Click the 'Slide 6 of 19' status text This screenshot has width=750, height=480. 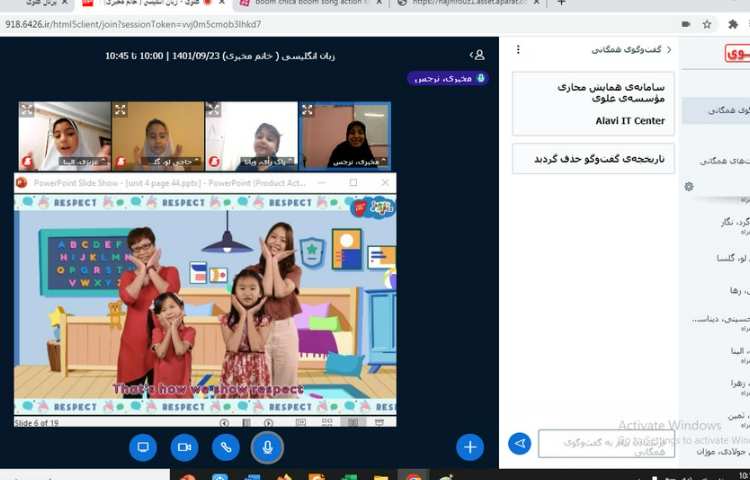point(37,423)
